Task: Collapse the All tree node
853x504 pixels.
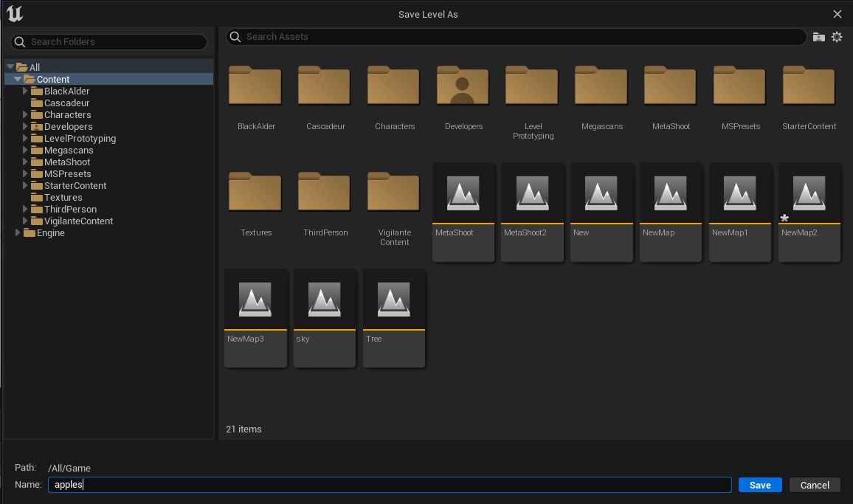Action: pos(10,67)
